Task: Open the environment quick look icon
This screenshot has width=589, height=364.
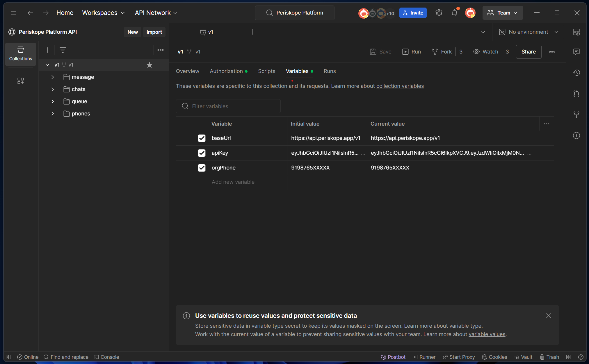Action: [576, 32]
